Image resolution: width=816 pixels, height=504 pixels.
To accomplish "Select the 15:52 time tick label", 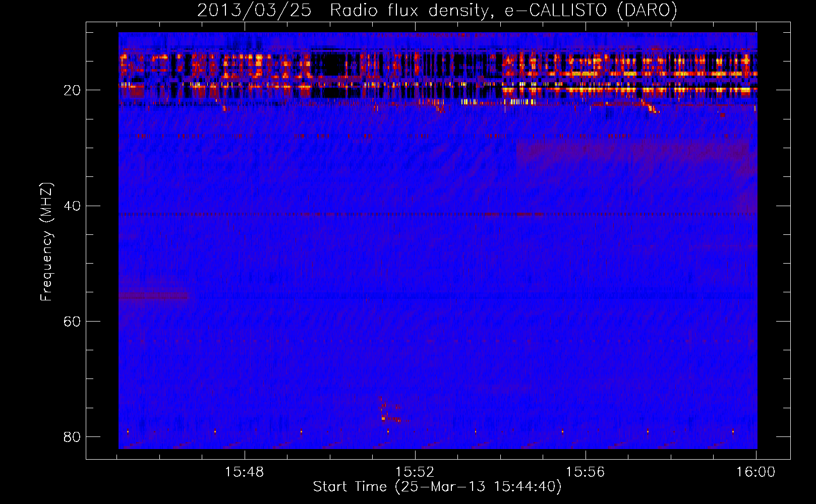I will click(x=415, y=472).
